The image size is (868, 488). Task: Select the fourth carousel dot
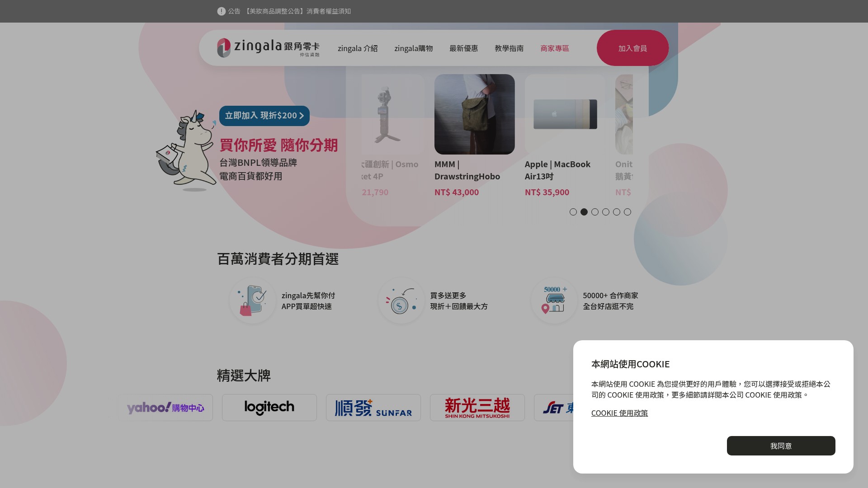tap(606, 212)
